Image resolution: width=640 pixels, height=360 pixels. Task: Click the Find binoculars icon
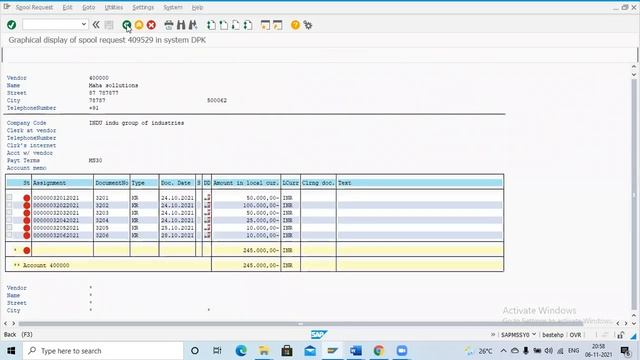point(181,25)
